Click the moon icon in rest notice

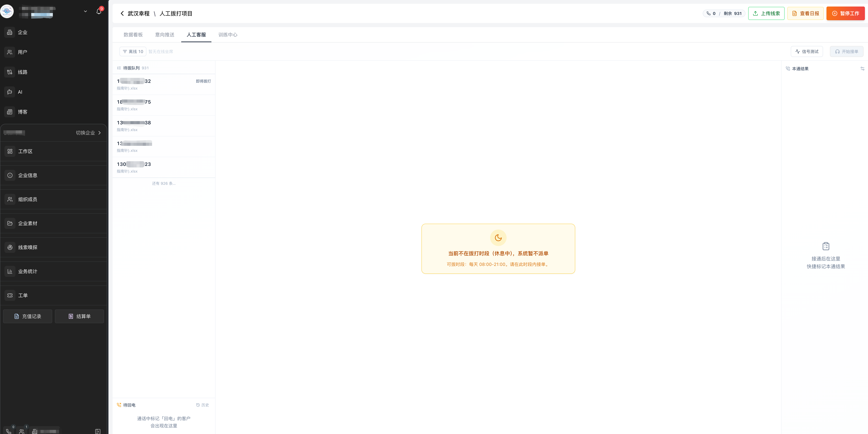(498, 238)
